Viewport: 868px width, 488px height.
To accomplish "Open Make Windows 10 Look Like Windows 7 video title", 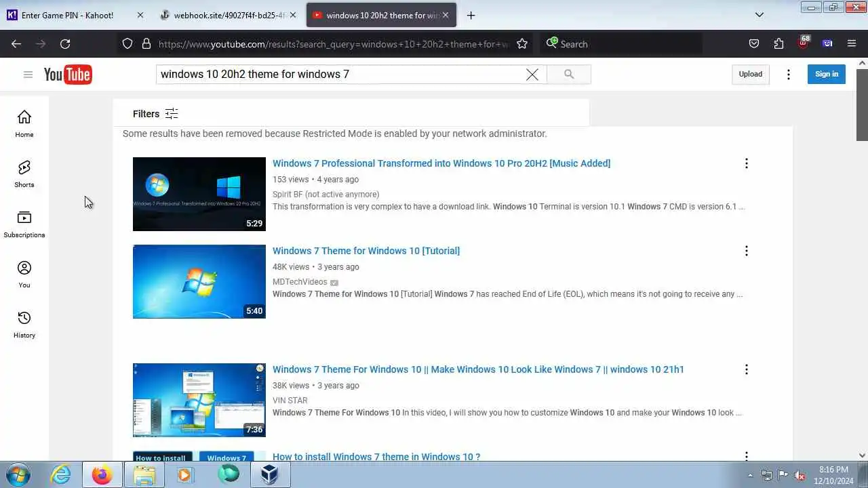I will [478, 369].
